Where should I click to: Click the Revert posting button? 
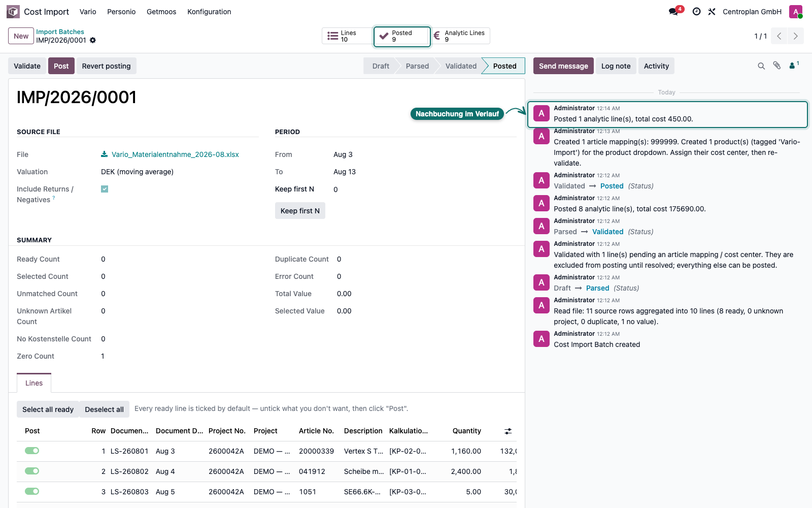pyautogui.click(x=107, y=66)
